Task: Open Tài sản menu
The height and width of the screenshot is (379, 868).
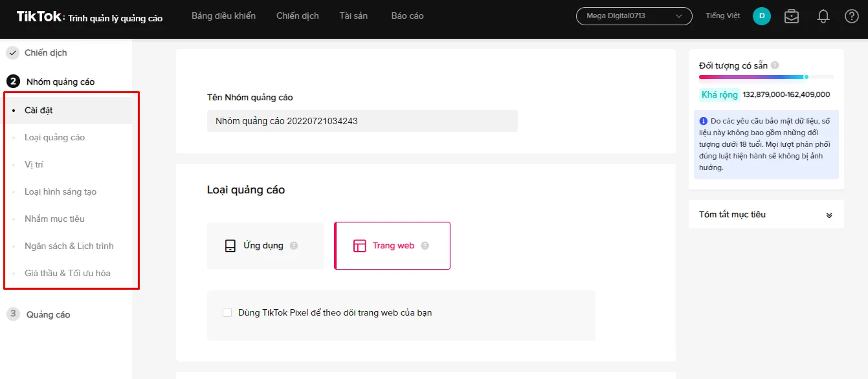Action: (x=355, y=16)
